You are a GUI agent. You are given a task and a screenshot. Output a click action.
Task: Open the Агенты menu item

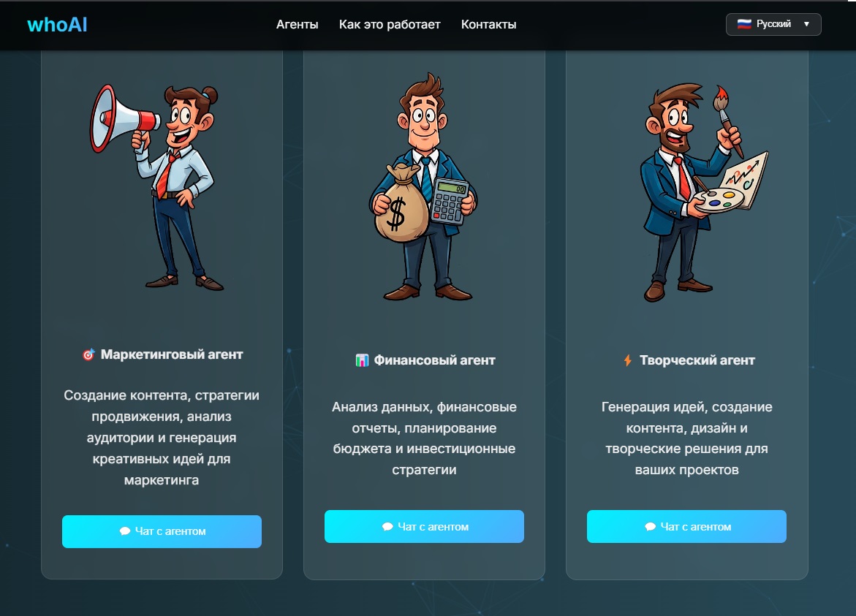(x=297, y=25)
